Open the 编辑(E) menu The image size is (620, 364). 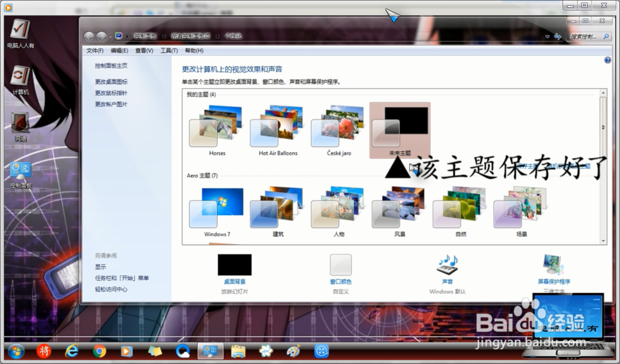(119, 51)
